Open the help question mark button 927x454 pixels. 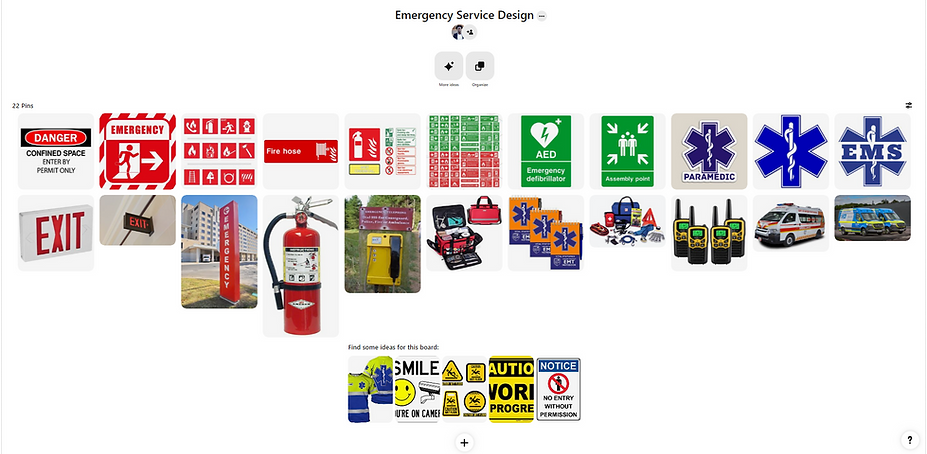pos(909,440)
